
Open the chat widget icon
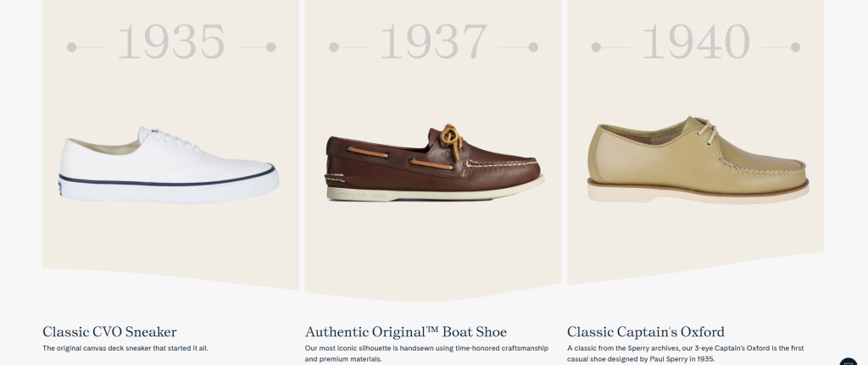pyautogui.click(x=849, y=360)
